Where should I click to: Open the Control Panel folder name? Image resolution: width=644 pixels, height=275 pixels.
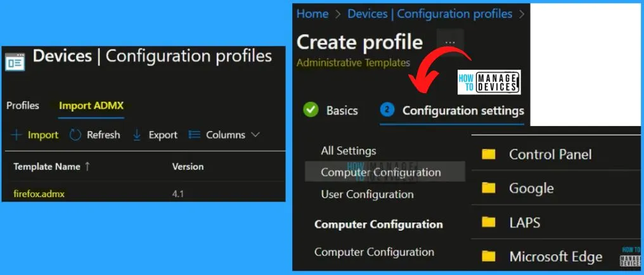[550, 155]
